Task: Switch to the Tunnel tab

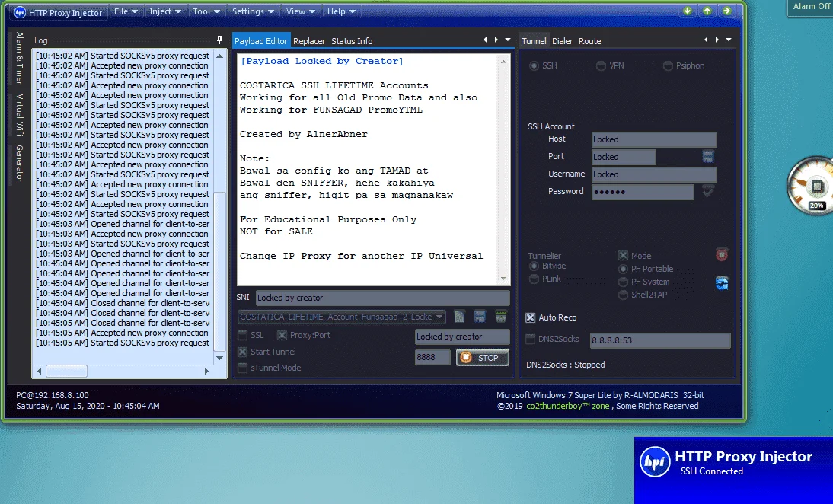Action: point(534,41)
